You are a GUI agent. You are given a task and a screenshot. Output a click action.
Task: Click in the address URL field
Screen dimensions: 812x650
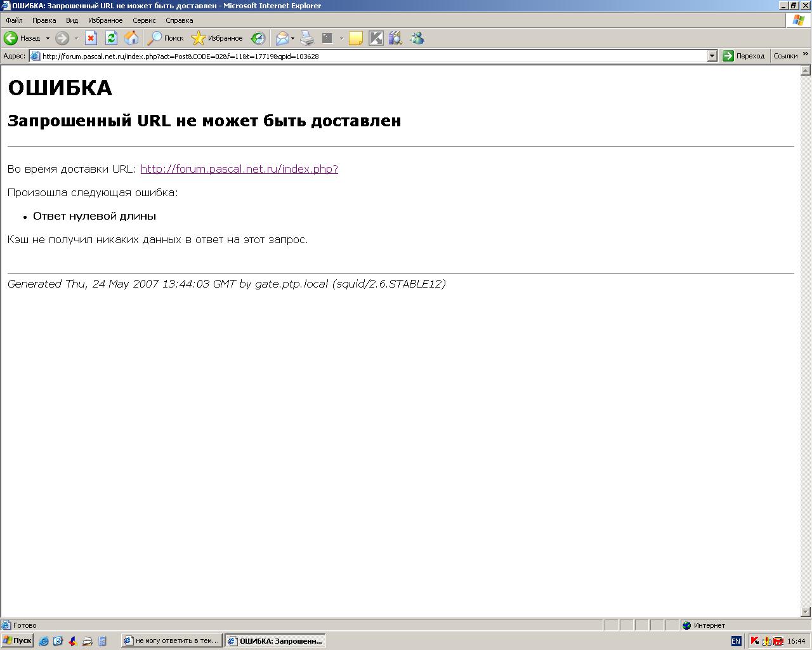coord(368,56)
